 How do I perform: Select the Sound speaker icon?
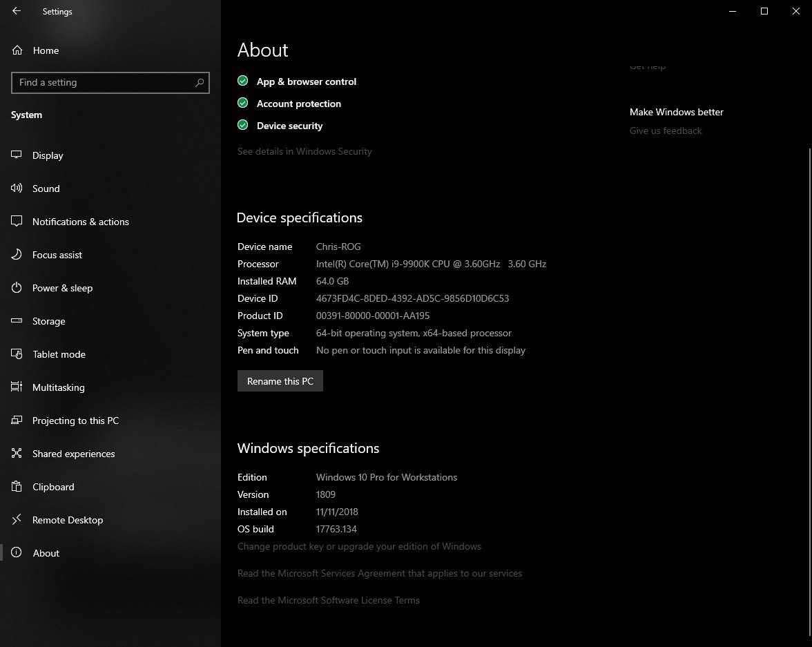click(x=17, y=188)
